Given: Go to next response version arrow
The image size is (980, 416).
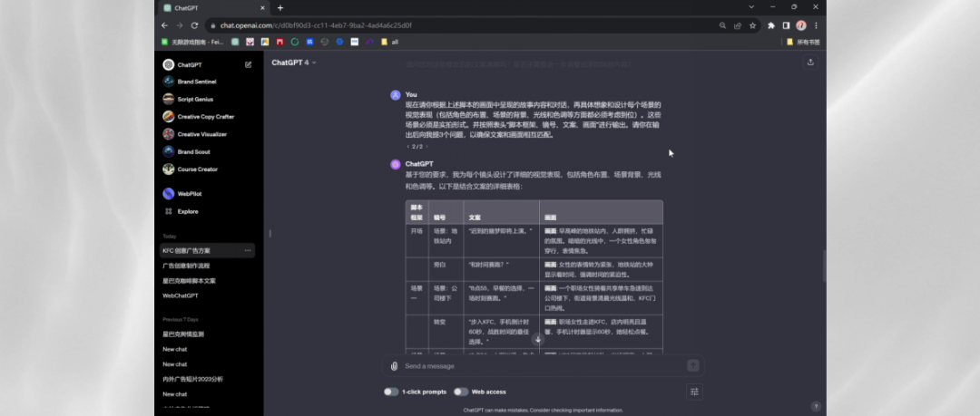Looking at the screenshot, I should 426,147.
